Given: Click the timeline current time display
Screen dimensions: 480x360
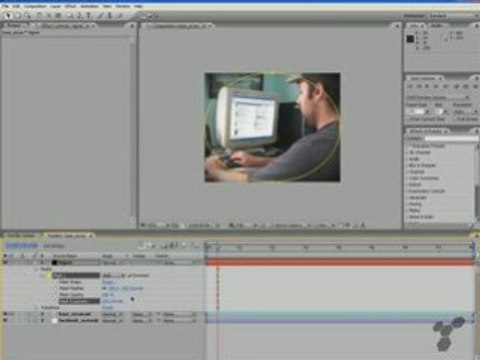Looking at the screenshot, I should 22,246.
